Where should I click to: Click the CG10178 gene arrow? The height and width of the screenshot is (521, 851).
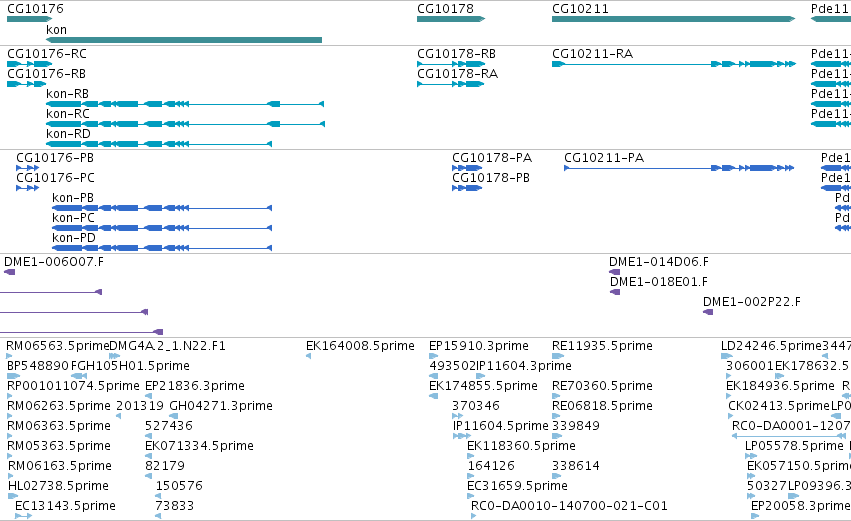pyautogui.click(x=450, y=19)
